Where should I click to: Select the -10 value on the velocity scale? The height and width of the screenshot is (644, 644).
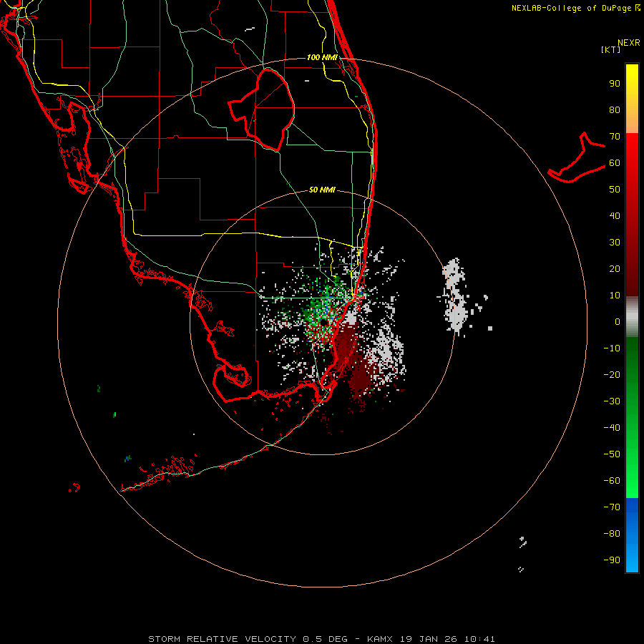point(612,348)
